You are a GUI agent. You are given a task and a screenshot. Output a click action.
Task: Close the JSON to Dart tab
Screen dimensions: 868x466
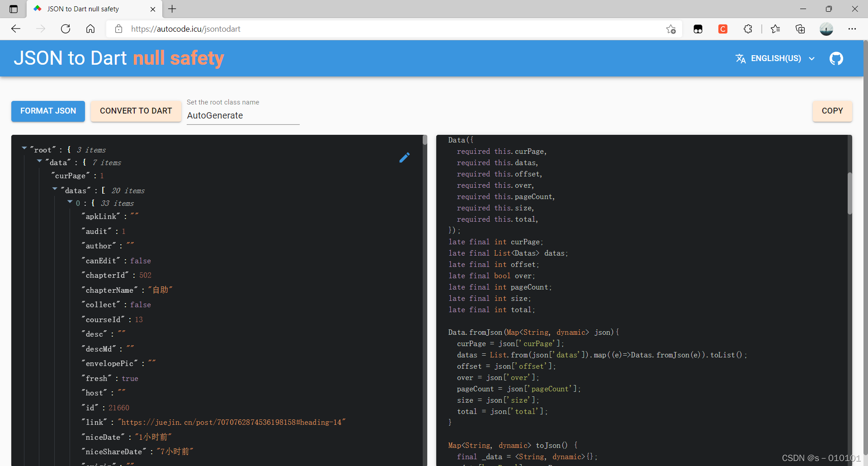153,9
